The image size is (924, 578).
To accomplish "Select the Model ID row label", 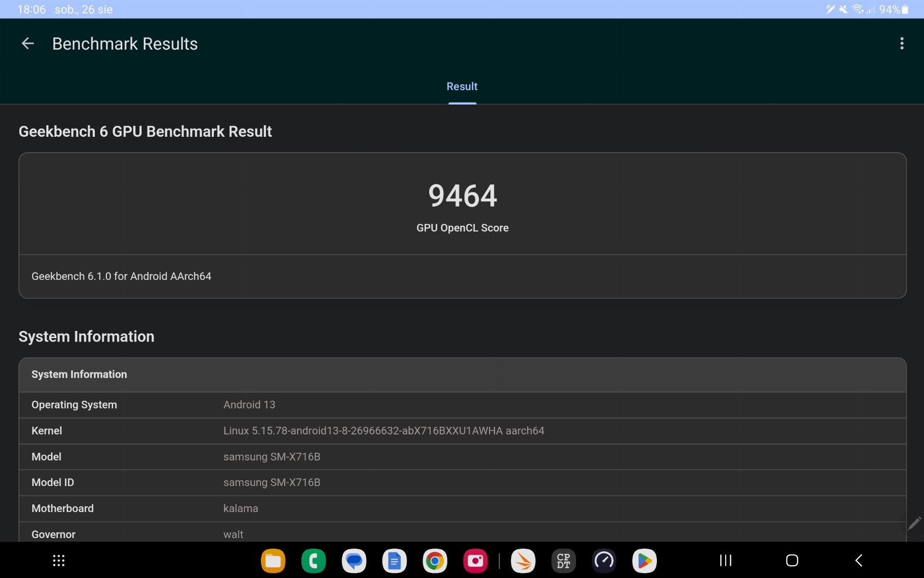I will [x=53, y=483].
